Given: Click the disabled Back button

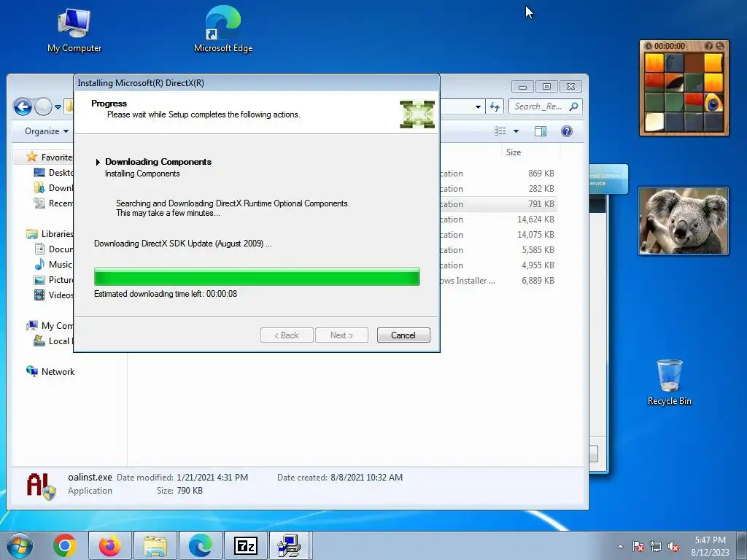Looking at the screenshot, I should 287,335.
